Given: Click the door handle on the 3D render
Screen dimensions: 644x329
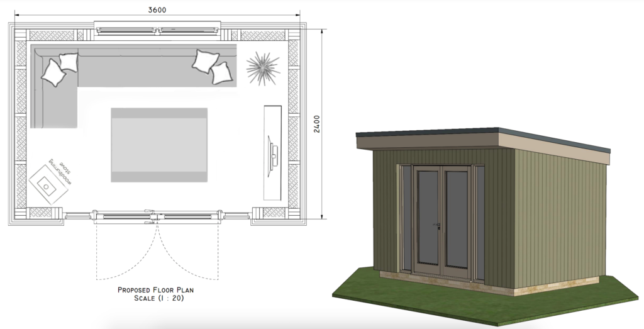Looking at the screenshot, I should pos(441,225).
